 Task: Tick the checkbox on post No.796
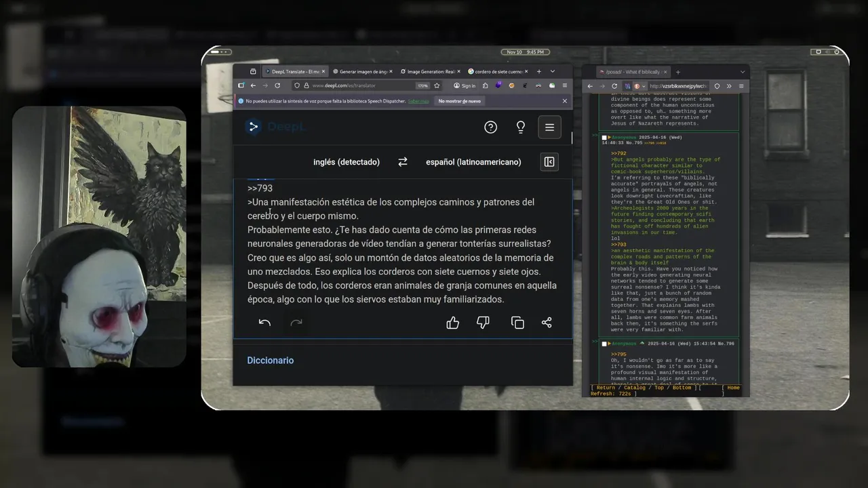(x=604, y=344)
